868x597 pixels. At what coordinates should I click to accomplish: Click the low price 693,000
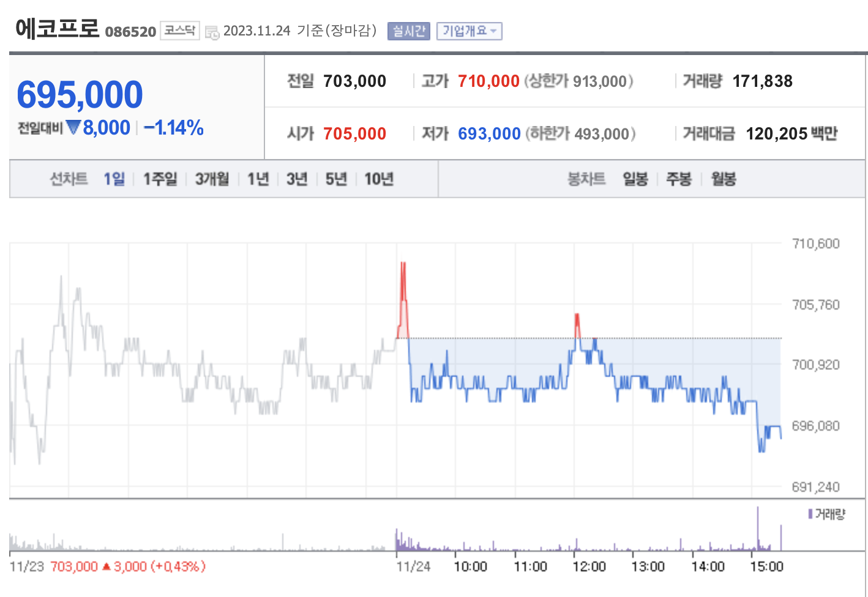point(489,133)
